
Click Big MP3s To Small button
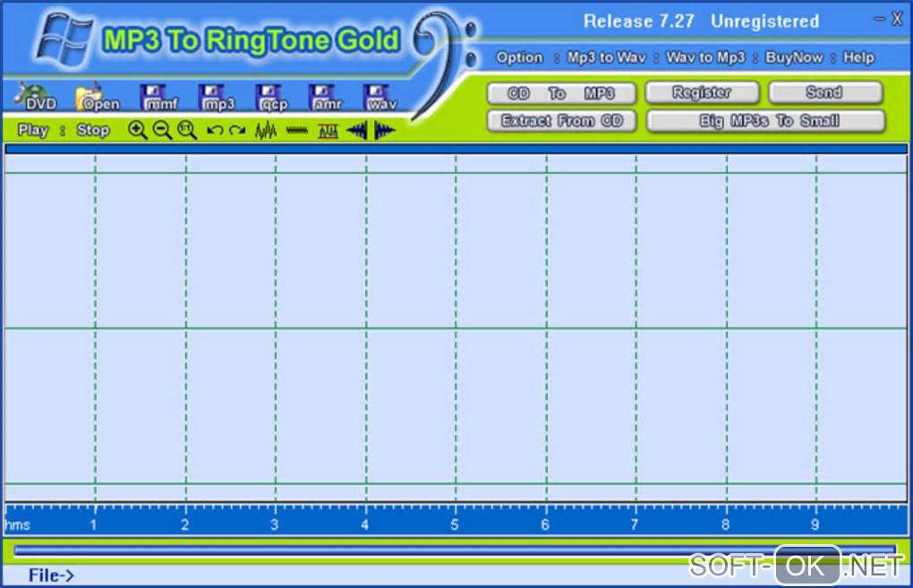pos(765,121)
